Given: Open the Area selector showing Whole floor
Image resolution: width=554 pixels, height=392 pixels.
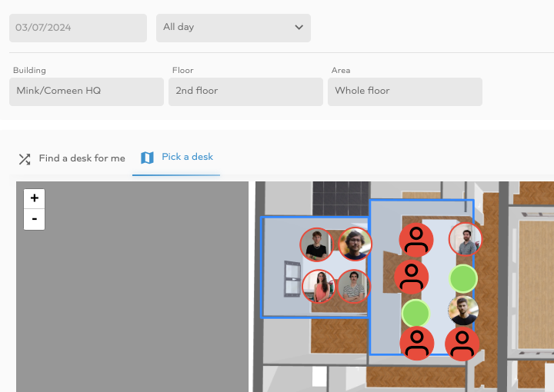Looking at the screenshot, I should click(405, 91).
